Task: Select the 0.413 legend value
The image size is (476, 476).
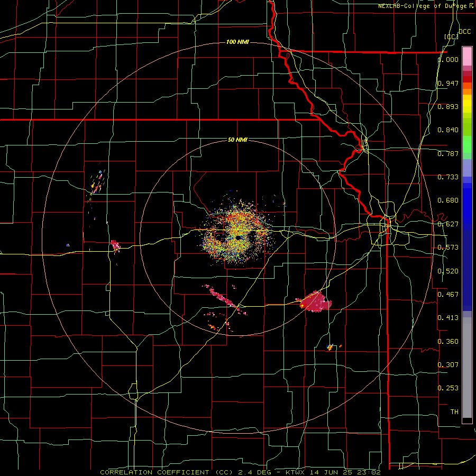Action: pyautogui.click(x=448, y=317)
